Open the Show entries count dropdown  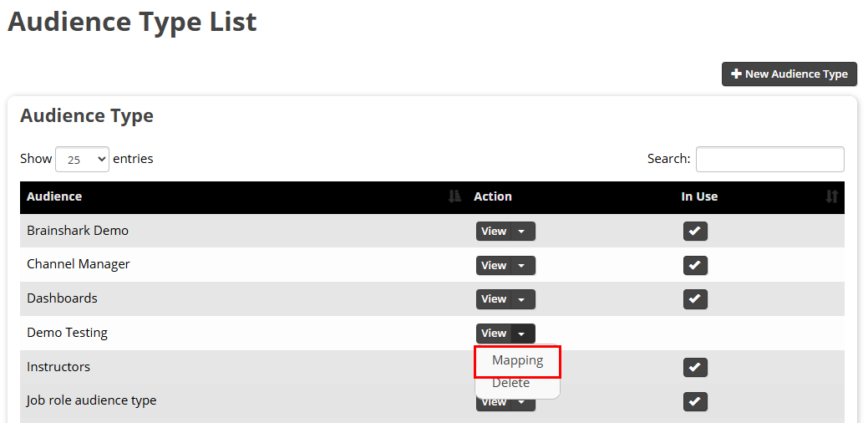82,159
